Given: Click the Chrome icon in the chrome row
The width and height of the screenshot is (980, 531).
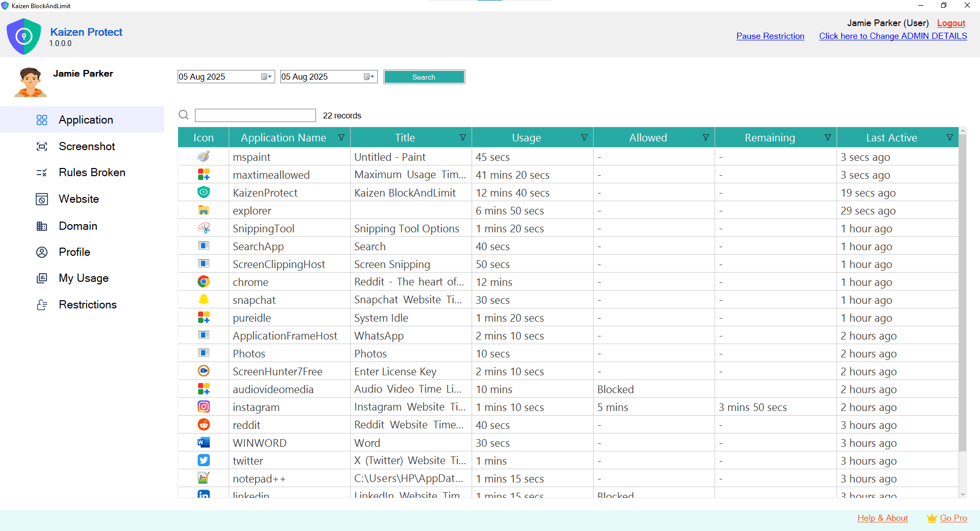Looking at the screenshot, I should (203, 281).
